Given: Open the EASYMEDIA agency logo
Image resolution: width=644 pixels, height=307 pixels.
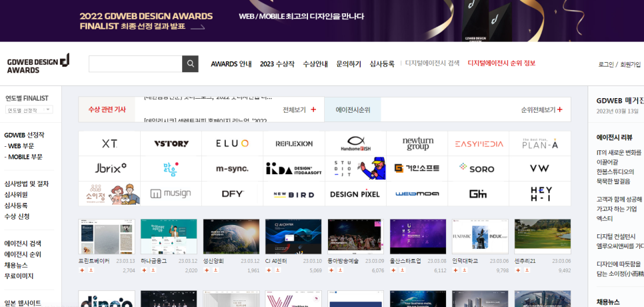Looking at the screenshot, I should pos(479,143).
